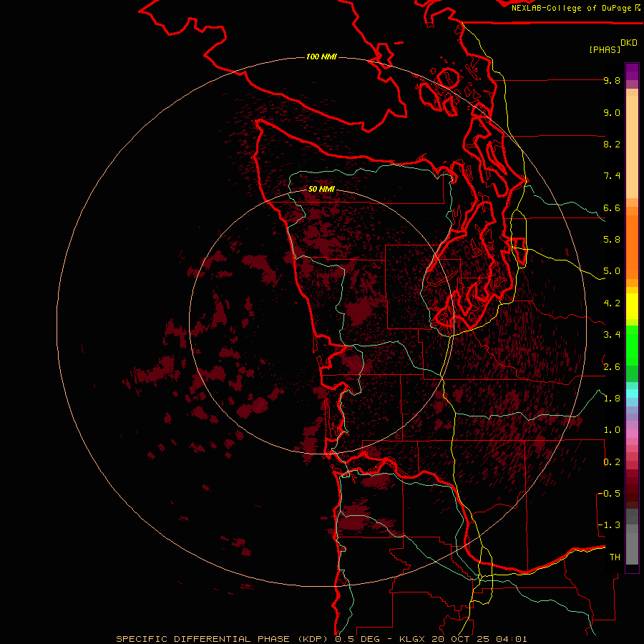Click the yellow segment of the color bar
644x644 pixels.
(x=632, y=306)
